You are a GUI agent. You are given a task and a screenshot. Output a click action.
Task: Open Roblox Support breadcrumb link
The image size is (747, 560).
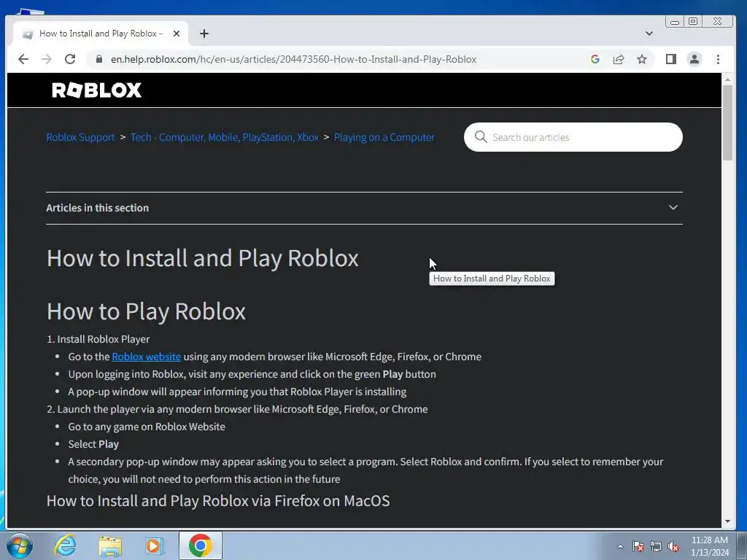80,137
